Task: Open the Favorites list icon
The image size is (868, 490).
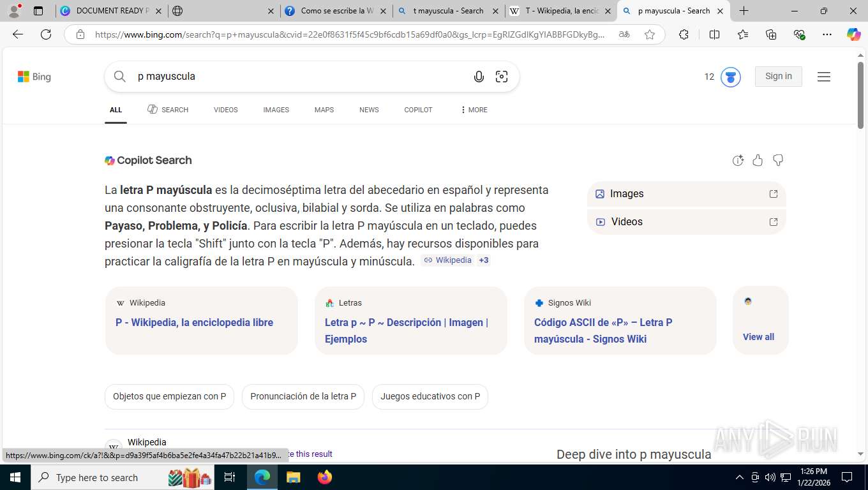Action: [743, 34]
